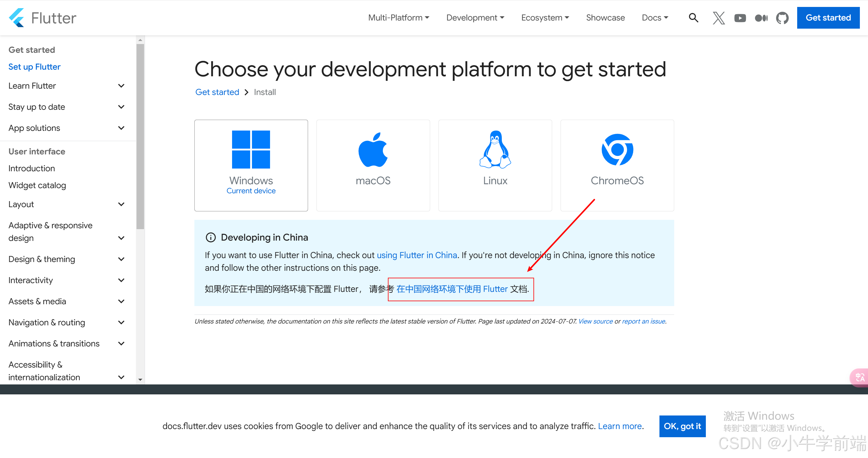Open Flutter's X (Twitter) icon link

pyautogui.click(x=719, y=18)
